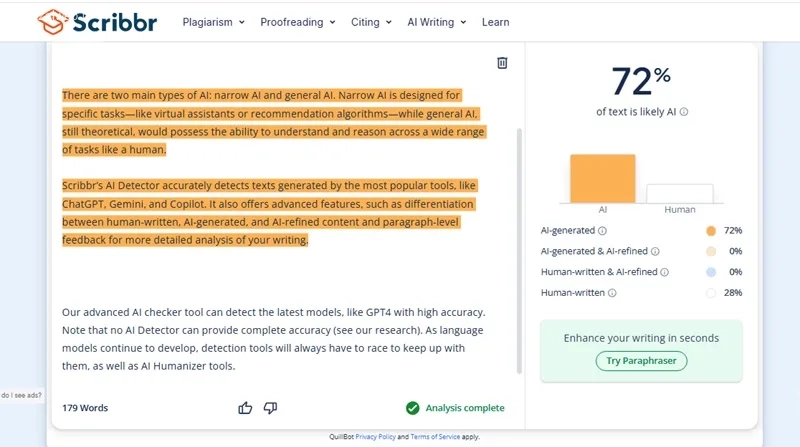The width and height of the screenshot is (800, 447).
Task: Expand the Plagiarism dropdown menu
Action: coord(213,22)
